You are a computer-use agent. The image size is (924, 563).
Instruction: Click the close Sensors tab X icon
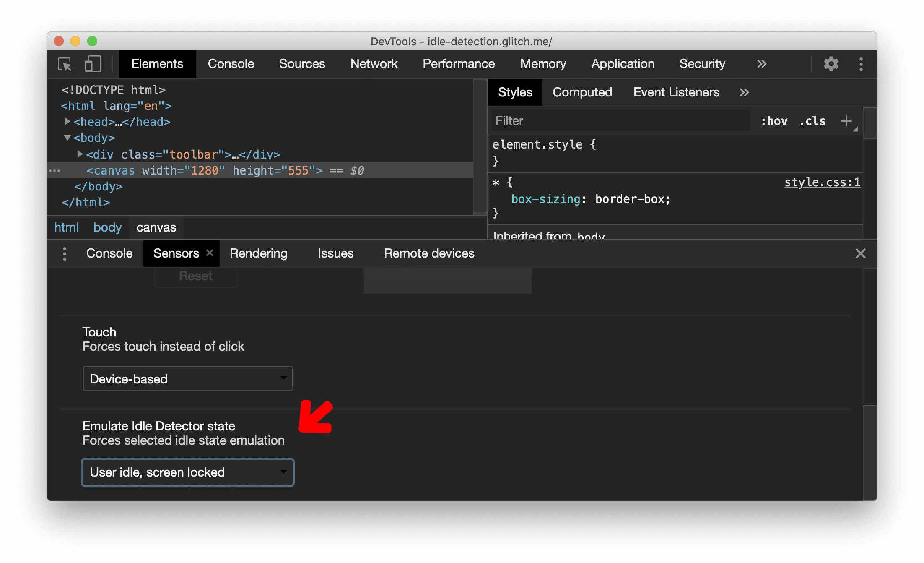tap(208, 253)
